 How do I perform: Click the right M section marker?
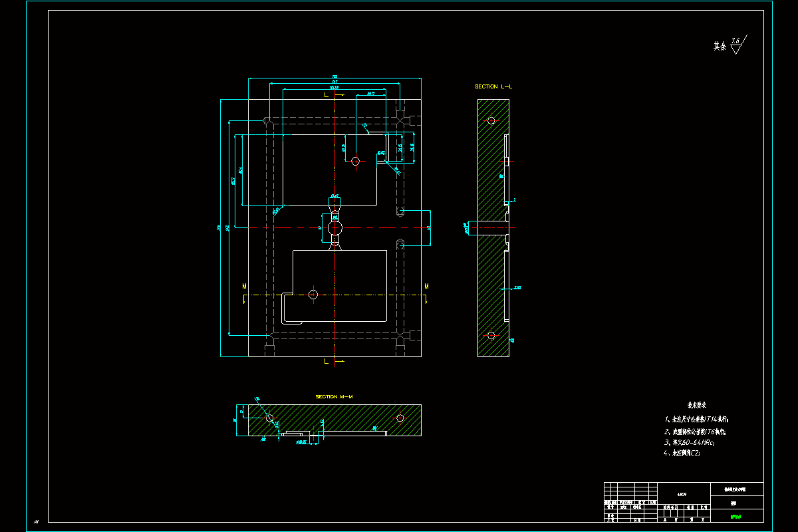pyautogui.click(x=426, y=286)
